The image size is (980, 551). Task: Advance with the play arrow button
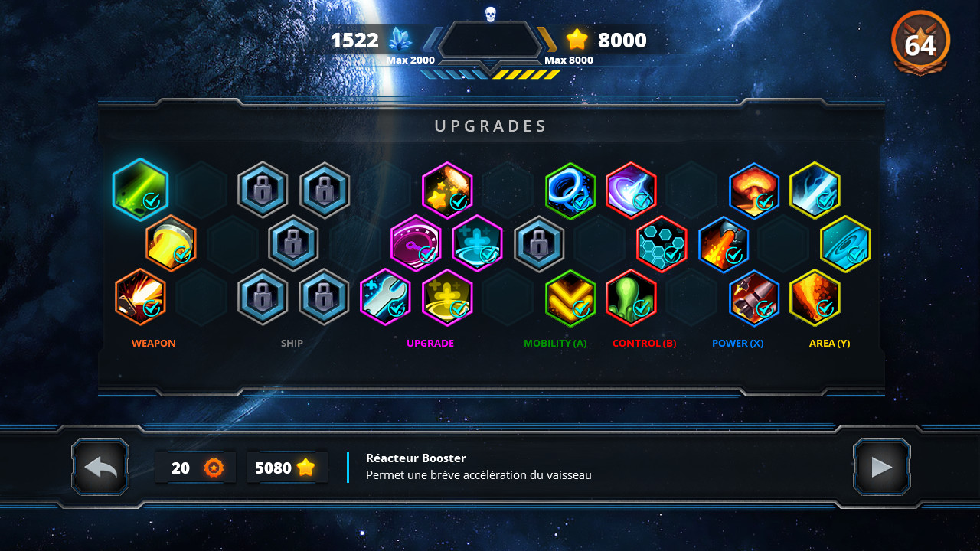(x=882, y=467)
